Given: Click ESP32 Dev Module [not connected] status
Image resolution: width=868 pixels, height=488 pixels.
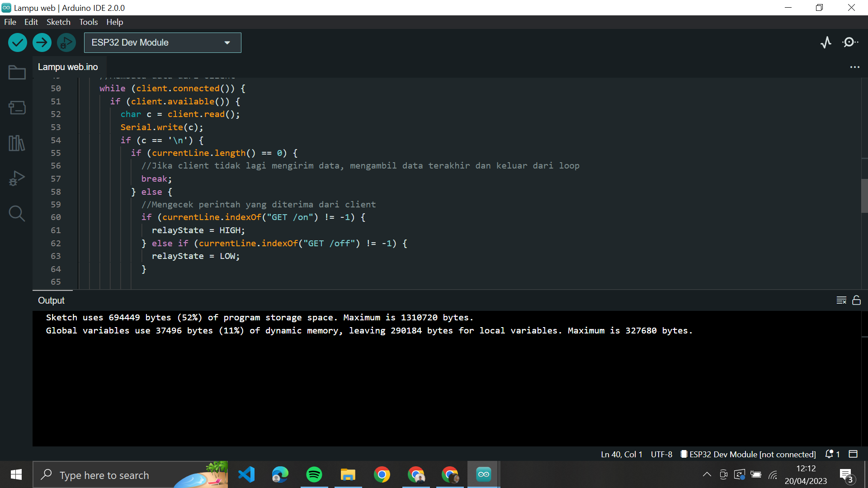Looking at the screenshot, I should coord(748,454).
